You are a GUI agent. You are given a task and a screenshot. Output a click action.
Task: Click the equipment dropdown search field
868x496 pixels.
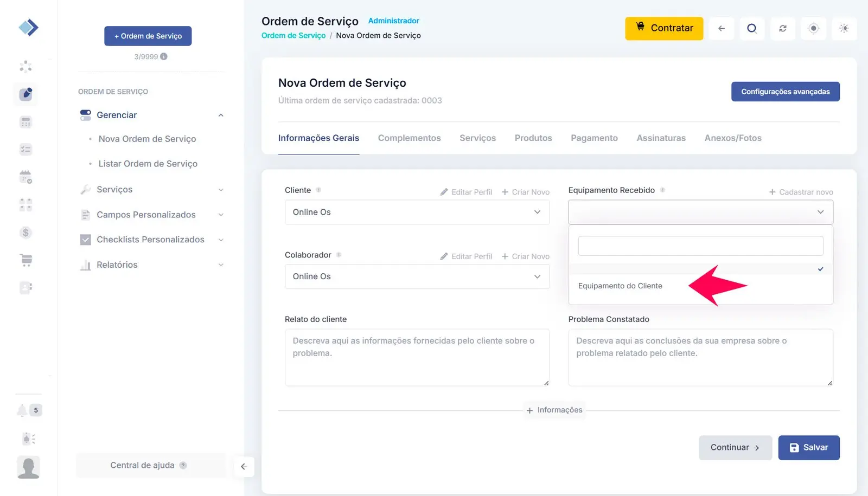coord(700,246)
